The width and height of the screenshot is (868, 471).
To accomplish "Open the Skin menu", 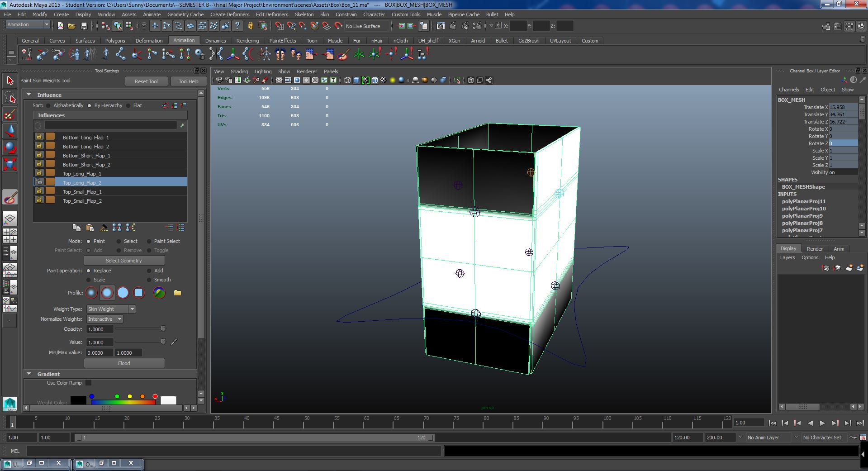I will tap(324, 14).
